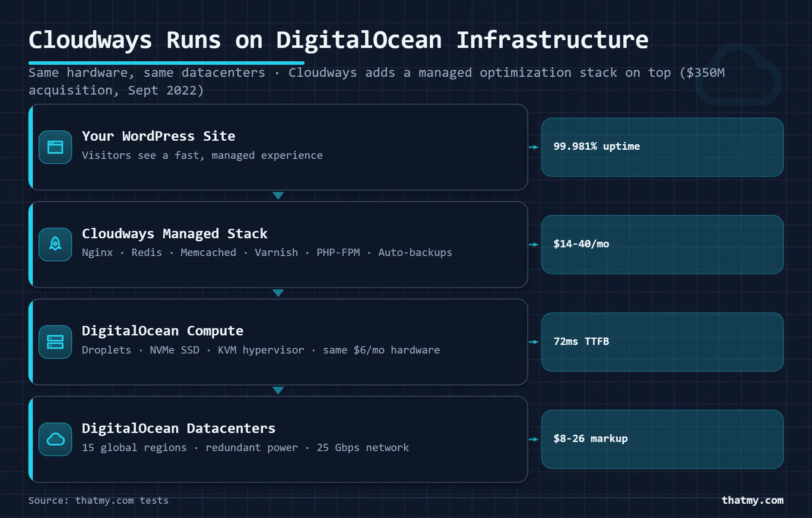Screen dimensions: 812x518
Task: Click the main title Cloudways Runs on DigitalOcean Infrastructure
Action: tap(338, 40)
